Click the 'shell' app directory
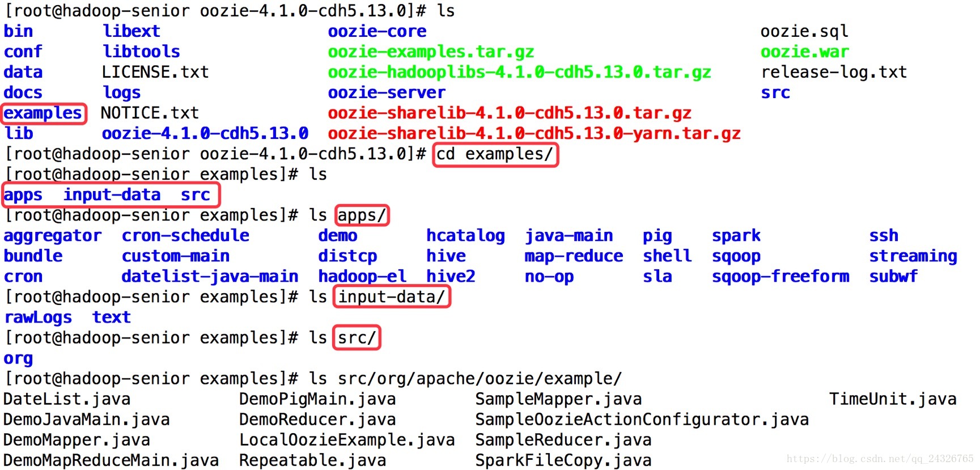Screen dimensions: 980x470 point(667,256)
